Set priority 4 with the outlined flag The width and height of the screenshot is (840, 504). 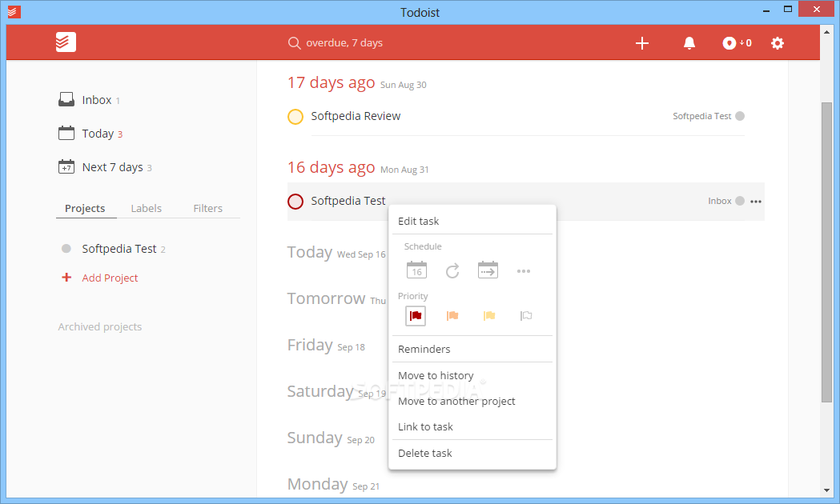click(526, 316)
